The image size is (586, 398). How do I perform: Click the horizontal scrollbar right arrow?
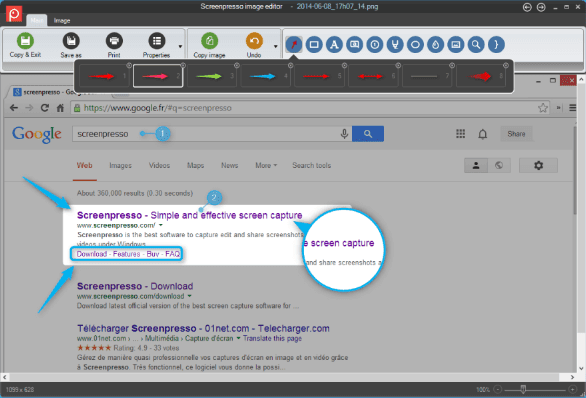(x=572, y=377)
